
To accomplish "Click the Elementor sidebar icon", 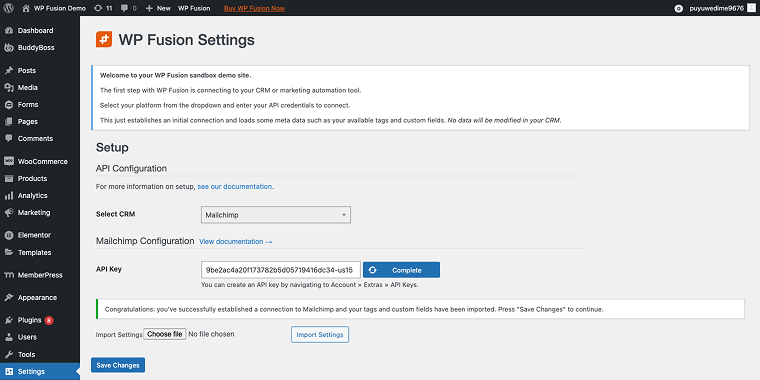I will click(x=9, y=235).
